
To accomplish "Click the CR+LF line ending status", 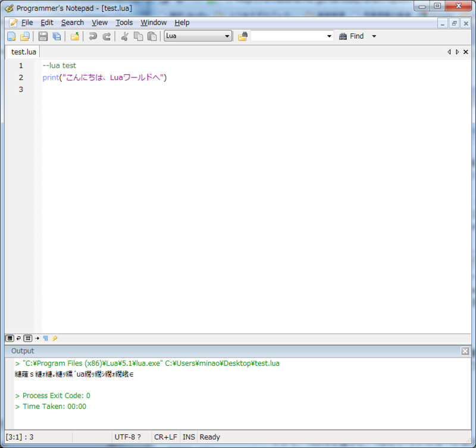I will (x=165, y=437).
